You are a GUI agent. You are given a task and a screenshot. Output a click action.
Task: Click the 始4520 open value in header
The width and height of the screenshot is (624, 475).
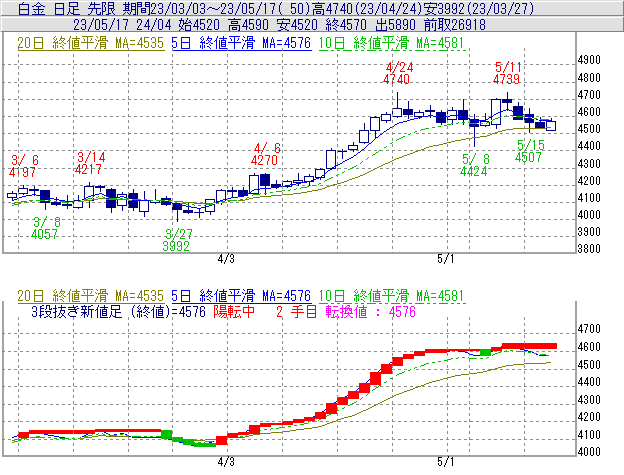(199, 25)
